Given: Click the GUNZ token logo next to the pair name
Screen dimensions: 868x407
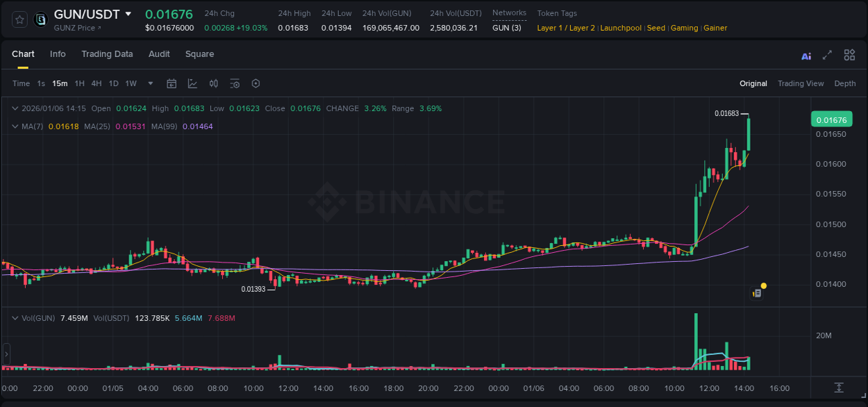Looking at the screenshot, I should click(x=40, y=19).
